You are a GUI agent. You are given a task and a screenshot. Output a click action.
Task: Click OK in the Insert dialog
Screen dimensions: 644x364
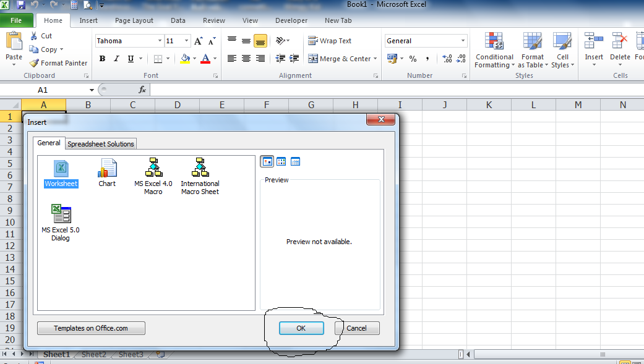[x=301, y=328]
